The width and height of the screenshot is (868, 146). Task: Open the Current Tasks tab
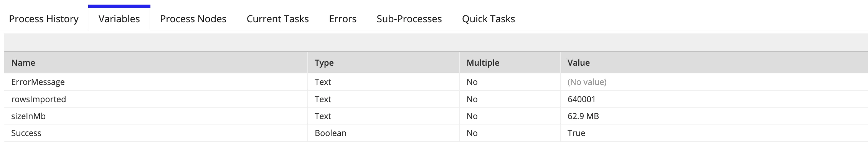(277, 19)
